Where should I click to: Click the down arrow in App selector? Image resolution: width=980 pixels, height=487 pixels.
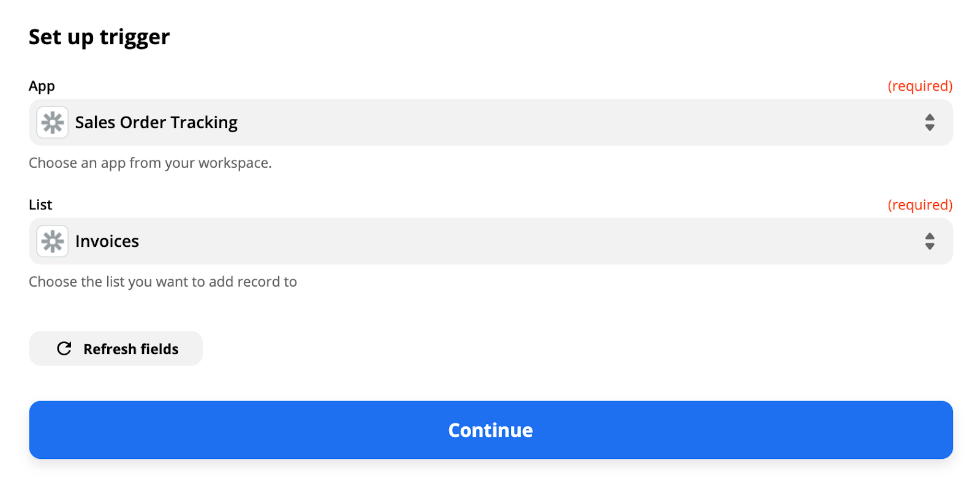pyautogui.click(x=929, y=128)
